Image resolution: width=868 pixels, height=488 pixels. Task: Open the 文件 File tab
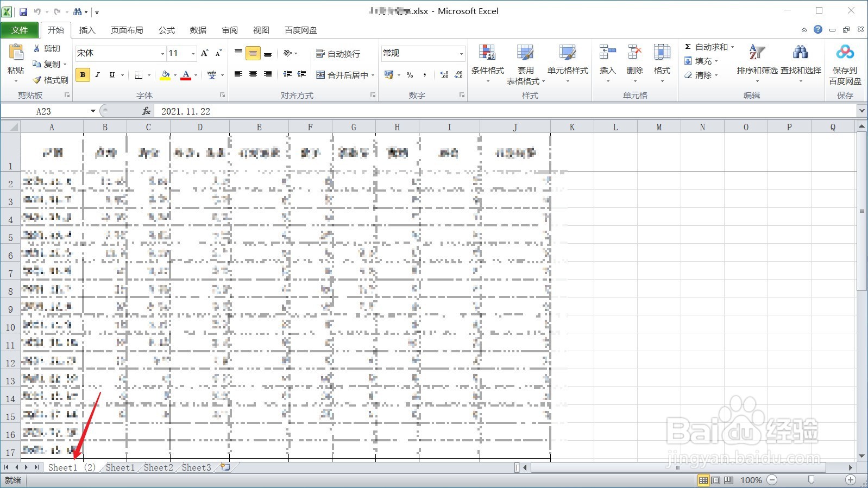pyautogui.click(x=20, y=30)
